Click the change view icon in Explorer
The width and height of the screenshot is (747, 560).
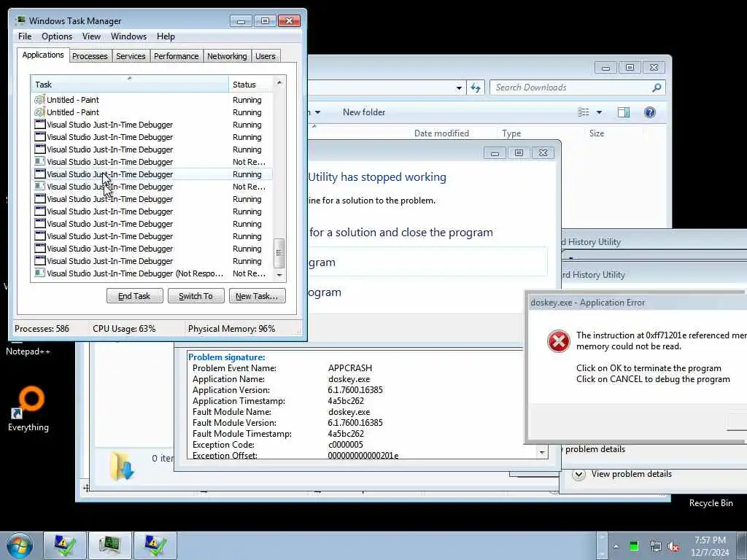tap(583, 112)
